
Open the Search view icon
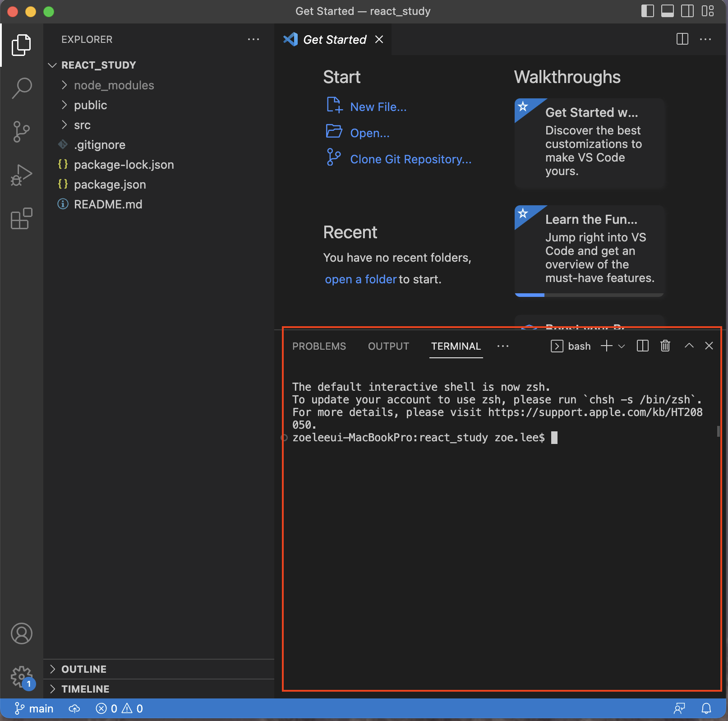21,88
